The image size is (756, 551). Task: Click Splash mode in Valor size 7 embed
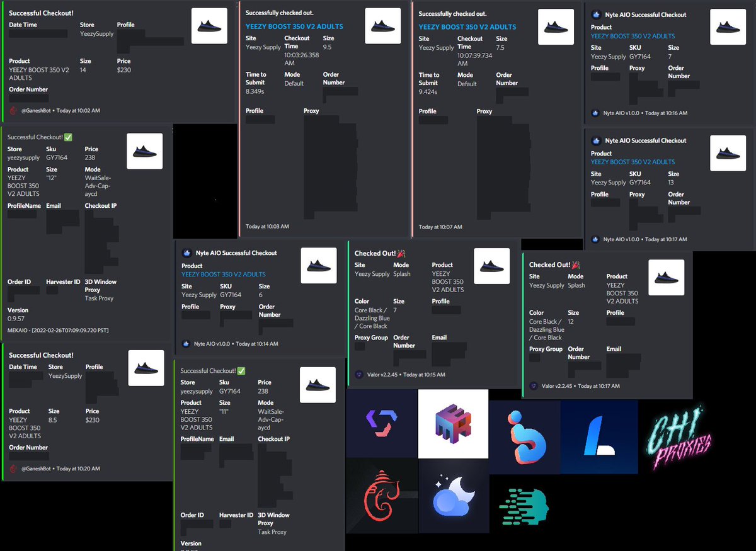[x=402, y=274]
